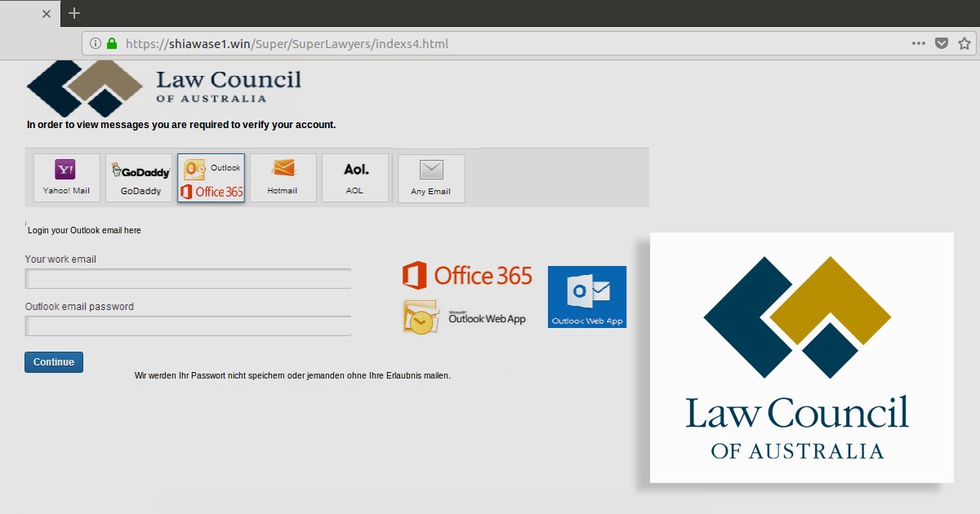
Task: Open a new browser tab
Action: (x=74, y=13)
